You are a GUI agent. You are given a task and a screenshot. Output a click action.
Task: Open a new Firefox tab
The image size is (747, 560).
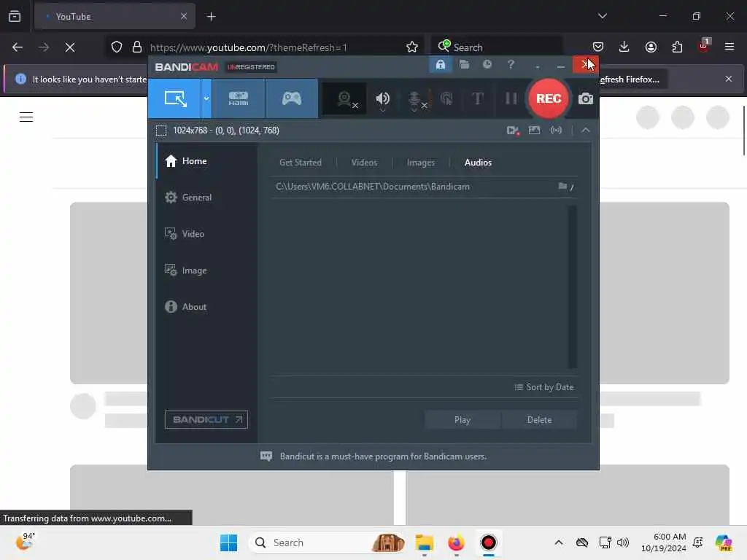coord(211,17)
